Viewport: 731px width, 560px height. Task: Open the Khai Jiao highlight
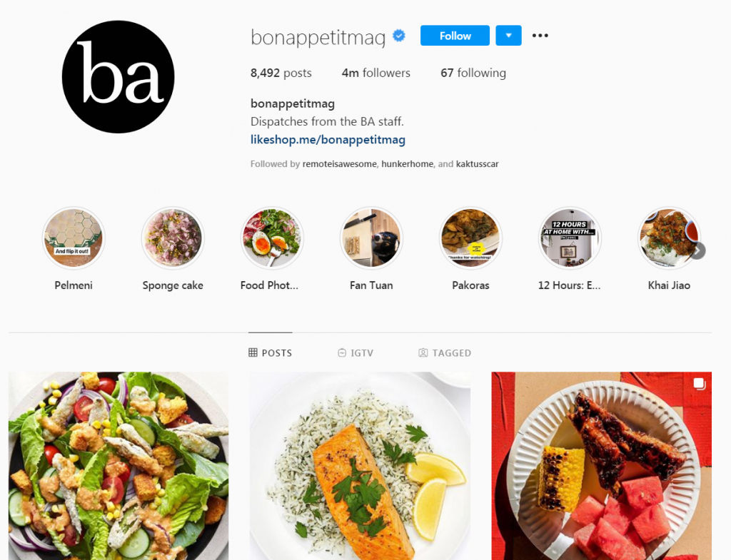click(x=669, y=238)
